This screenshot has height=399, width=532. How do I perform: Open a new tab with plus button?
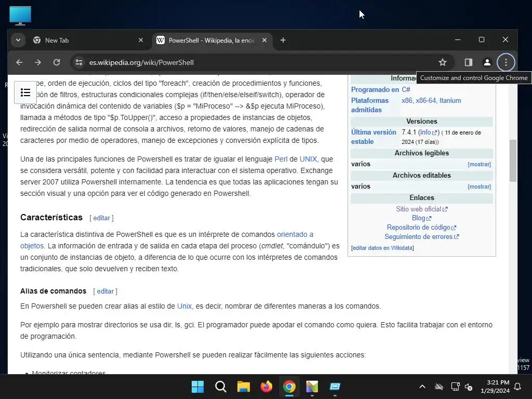point(283,41)
